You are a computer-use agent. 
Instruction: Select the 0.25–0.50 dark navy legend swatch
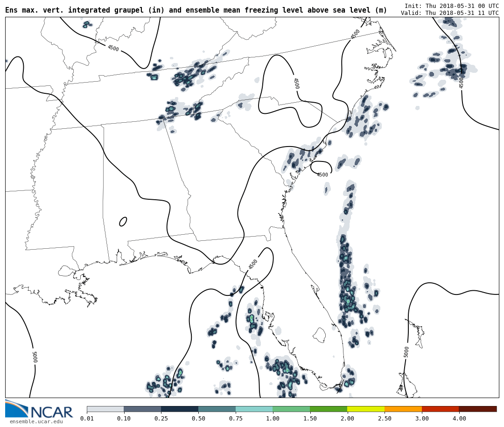pos(180,409)
